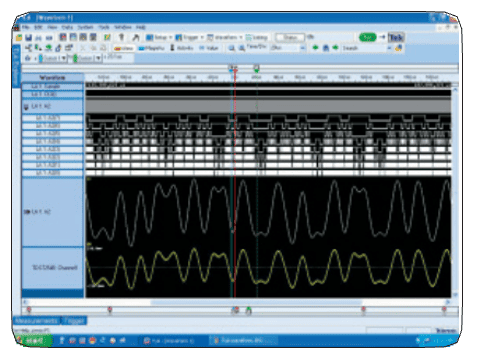Screen dimensions: 478x362
Task: Open the File menu
Action: tap(26, 27)
